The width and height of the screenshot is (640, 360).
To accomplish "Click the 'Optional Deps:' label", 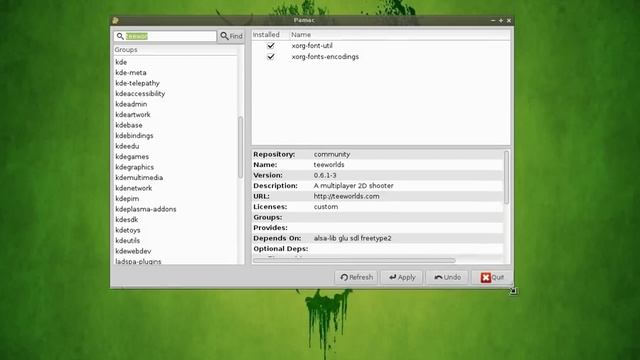I will pyautogui.click(x=280, y=249).
